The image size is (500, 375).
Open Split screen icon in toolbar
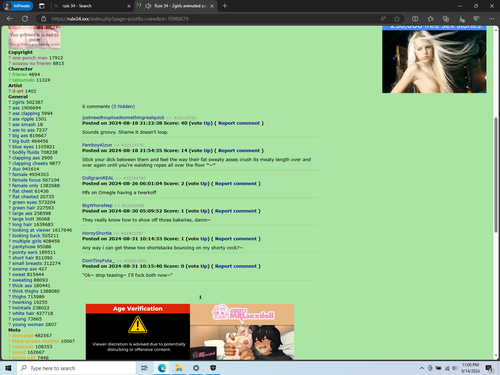point(415,19)
